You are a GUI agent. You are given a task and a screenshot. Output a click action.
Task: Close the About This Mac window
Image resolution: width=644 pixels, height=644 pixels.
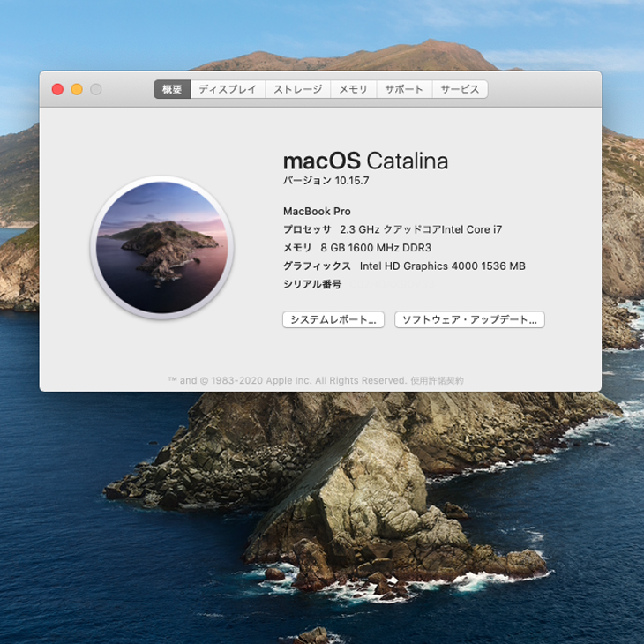[57, 89]
